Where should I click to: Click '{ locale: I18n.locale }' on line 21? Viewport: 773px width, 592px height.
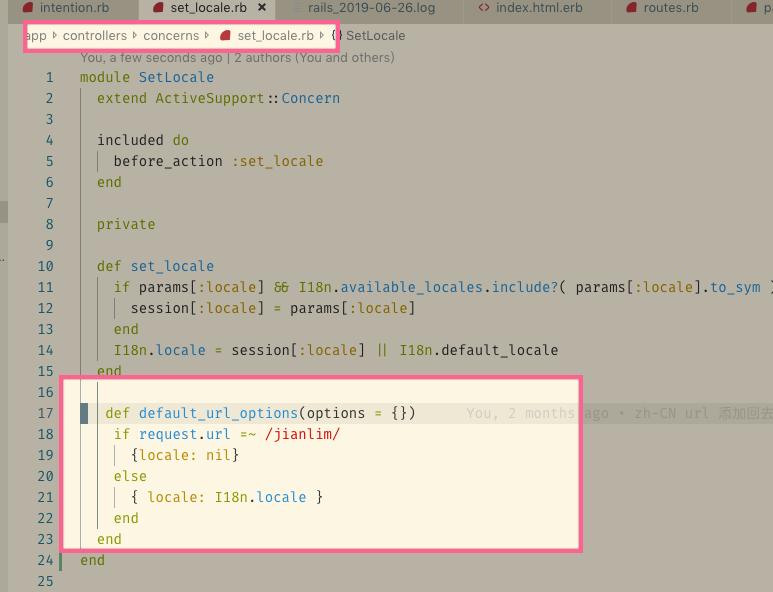click(x=227, y=497)
